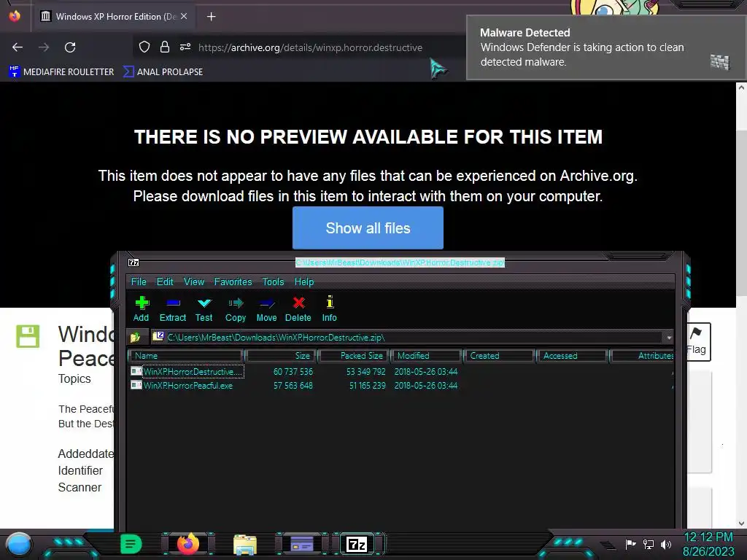Image resolution: width=747 pixels, height=560 pixels.
Task: Open the clock showing 12:12 PM
Action: 708,544
